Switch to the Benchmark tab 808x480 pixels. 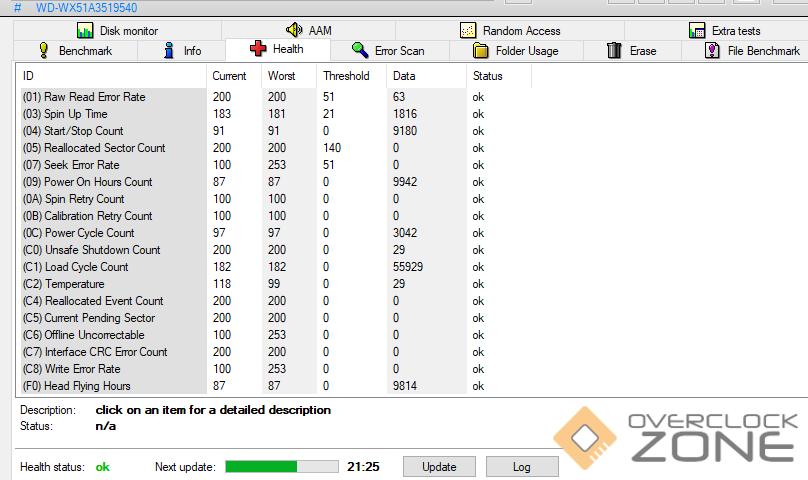pos(75,51)
